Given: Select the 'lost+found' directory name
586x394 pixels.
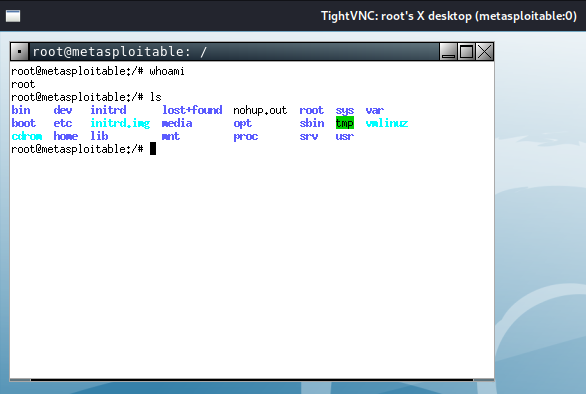Looking at the screenshot, I should point(192,110).
